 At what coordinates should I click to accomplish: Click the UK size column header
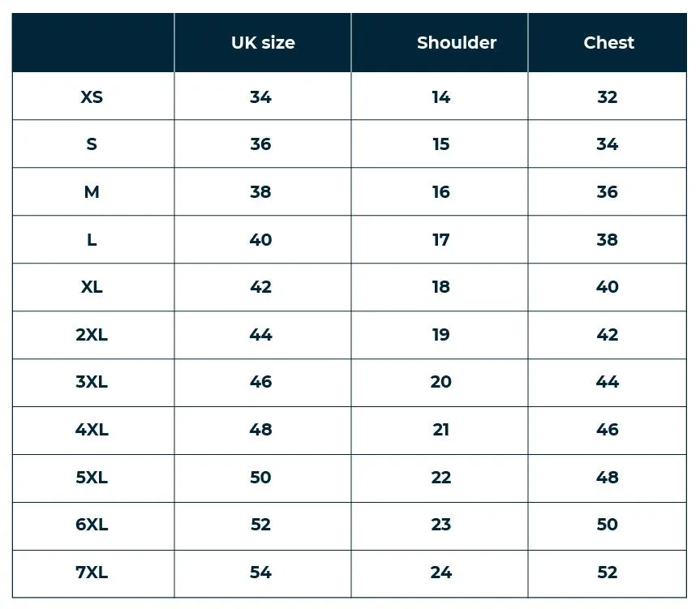(263, 43)
